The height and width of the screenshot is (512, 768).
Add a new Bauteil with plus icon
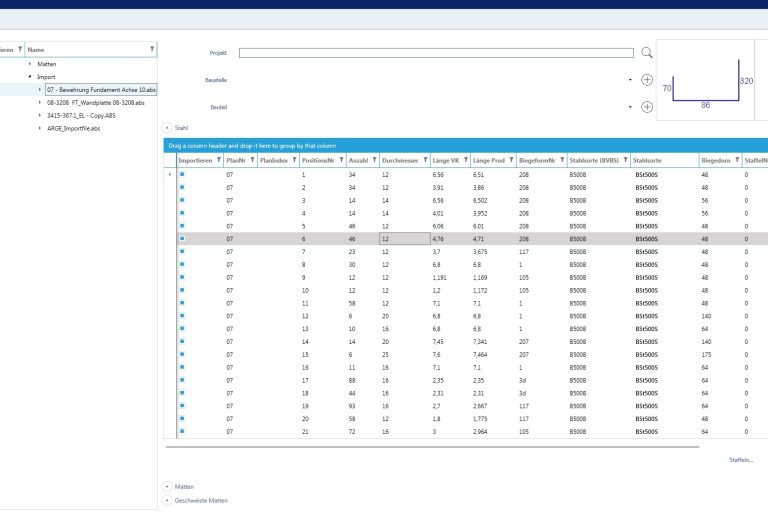pyautogui.click(x=647, y=106)
